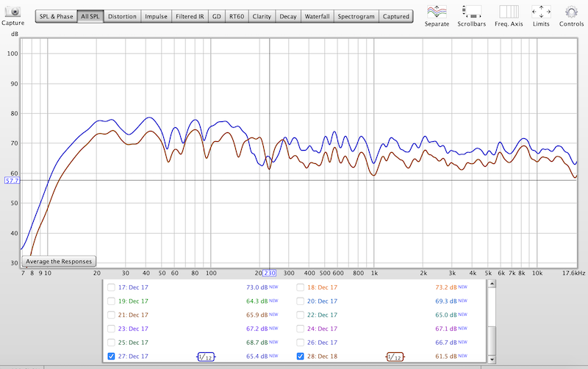
Task: Enable measurement 20: Dec 17 checkbox
Action: click(x=300, y=301)
